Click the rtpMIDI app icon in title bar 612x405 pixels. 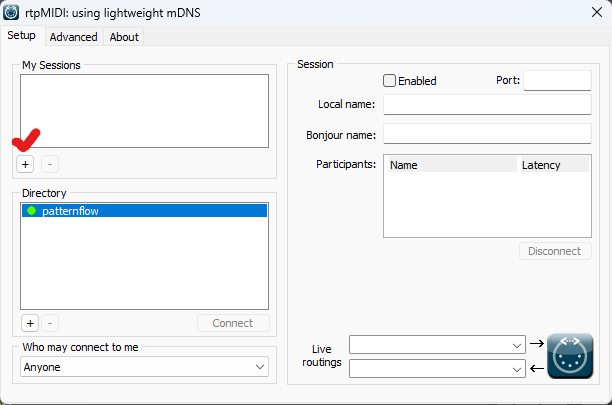point(11,12)
